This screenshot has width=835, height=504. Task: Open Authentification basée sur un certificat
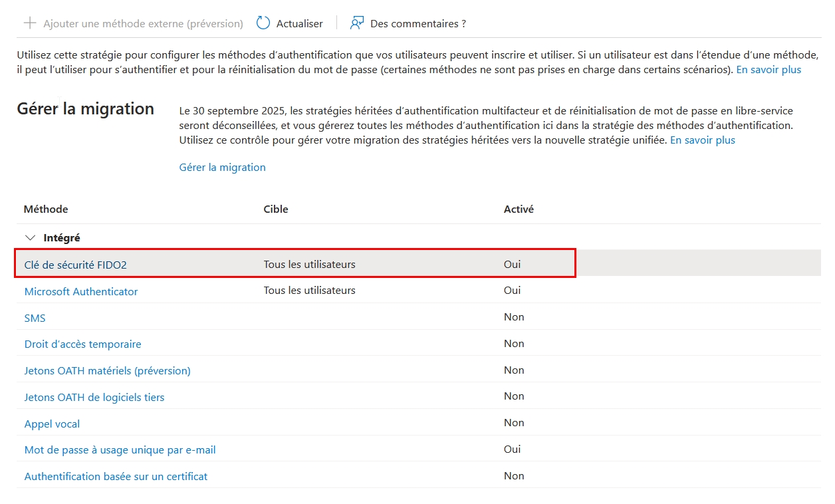click(116, 477)
